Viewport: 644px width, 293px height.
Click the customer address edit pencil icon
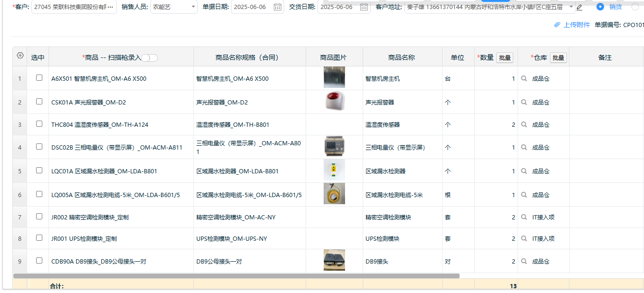[579, 7]
